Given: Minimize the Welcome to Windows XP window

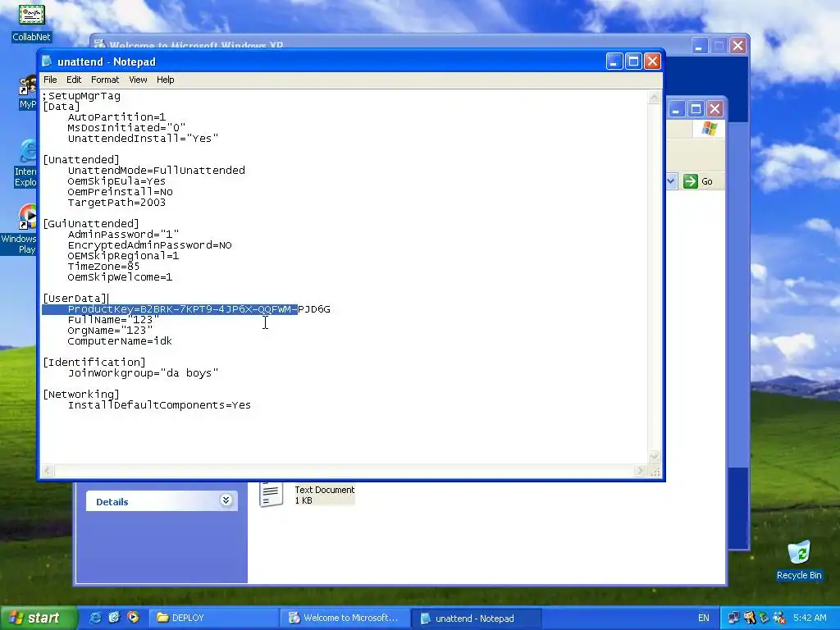Looking at the screenshot, I should [699, 46].
